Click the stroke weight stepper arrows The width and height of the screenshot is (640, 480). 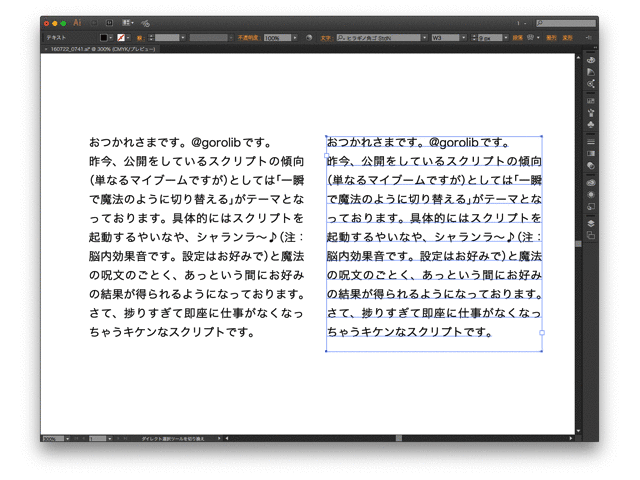coord(151,38)
